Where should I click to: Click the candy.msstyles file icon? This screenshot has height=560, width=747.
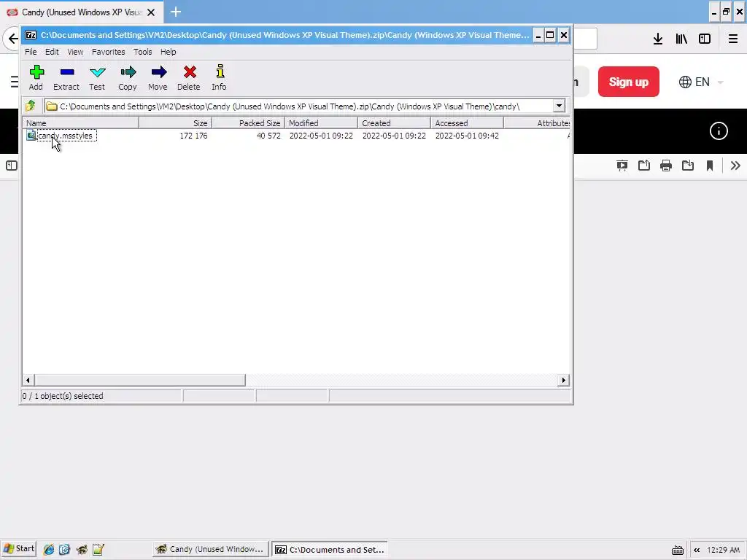click(31, 136)
